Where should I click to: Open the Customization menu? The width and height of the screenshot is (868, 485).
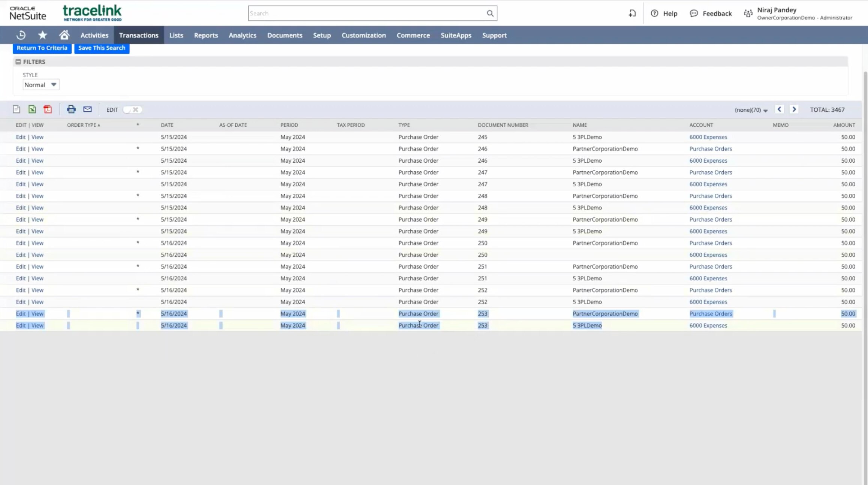363,35
